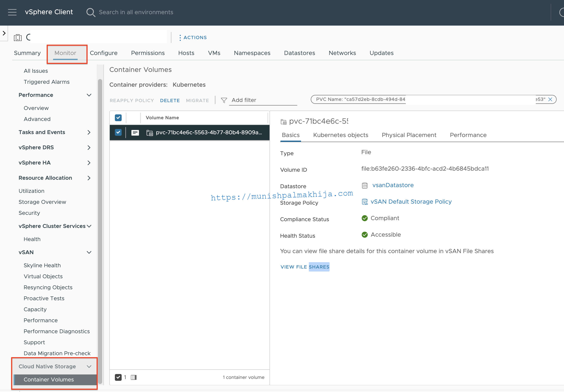Open Triggered Alarms
Viewport: 564px width, 392px height.
click(46, 82)
